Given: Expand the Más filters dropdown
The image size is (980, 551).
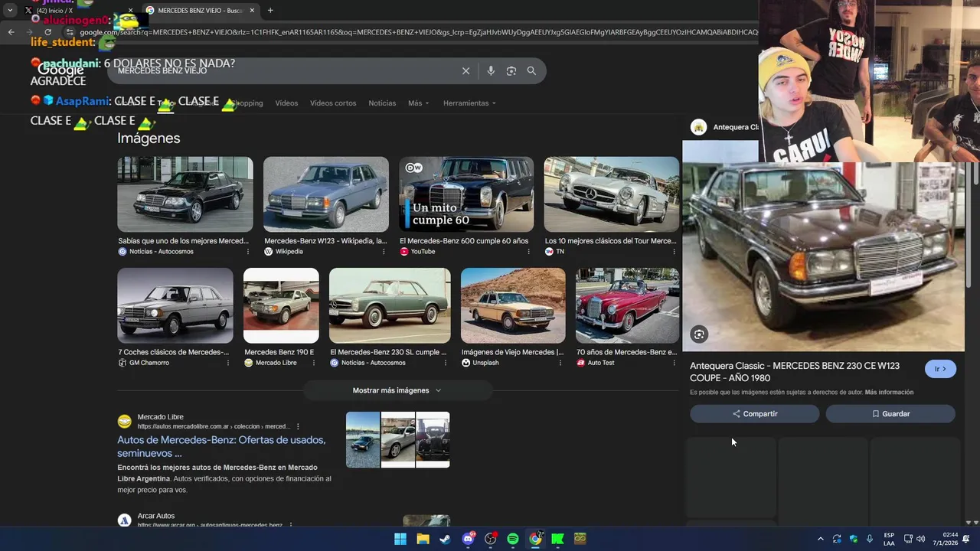Looking at the screenshot, I should pos(419,103).
